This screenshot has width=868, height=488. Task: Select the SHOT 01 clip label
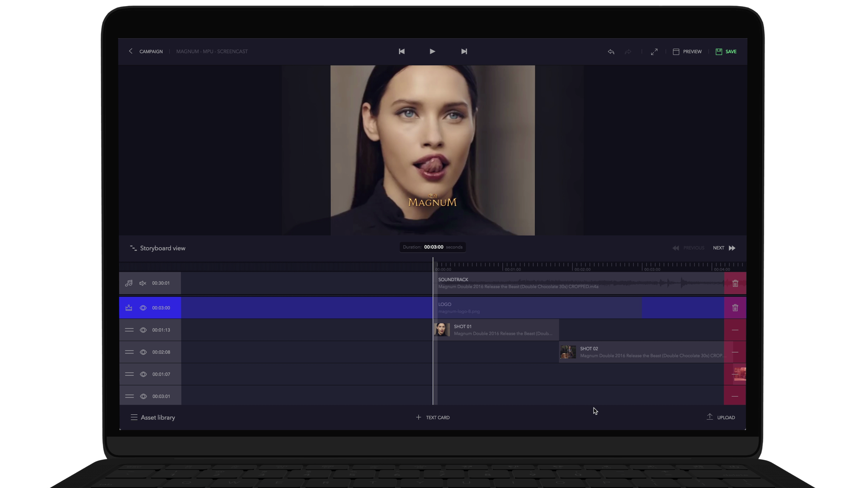(463, 327)
